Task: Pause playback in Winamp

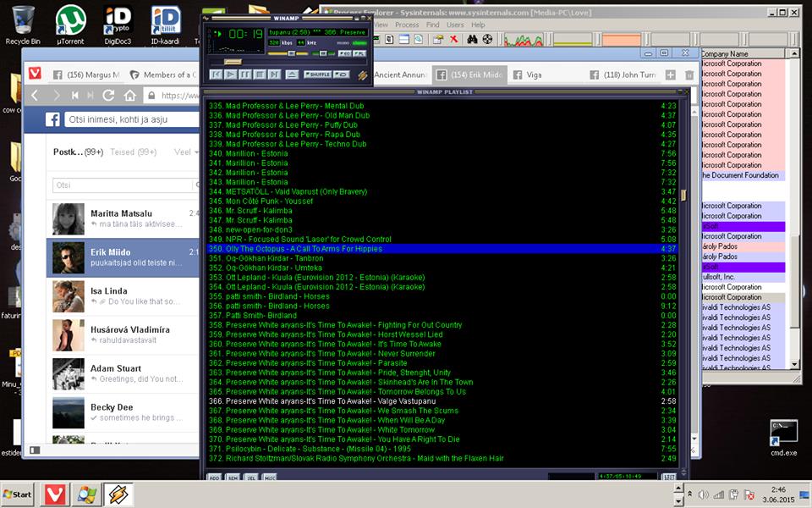Action: click(245, 75)
